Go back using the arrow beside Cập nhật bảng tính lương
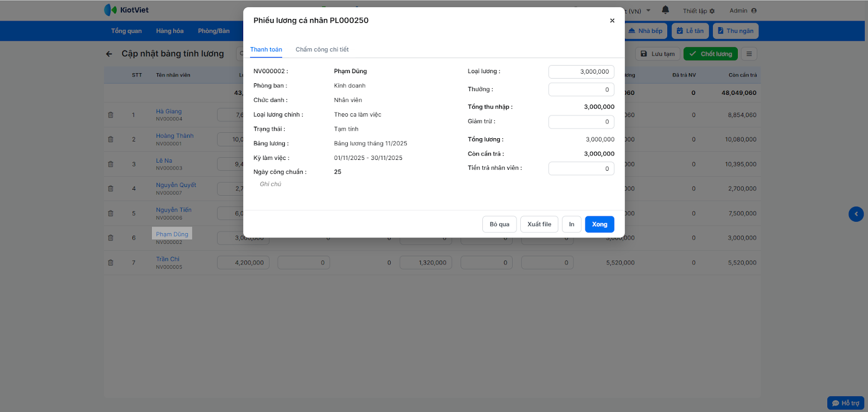 [109, 54]
